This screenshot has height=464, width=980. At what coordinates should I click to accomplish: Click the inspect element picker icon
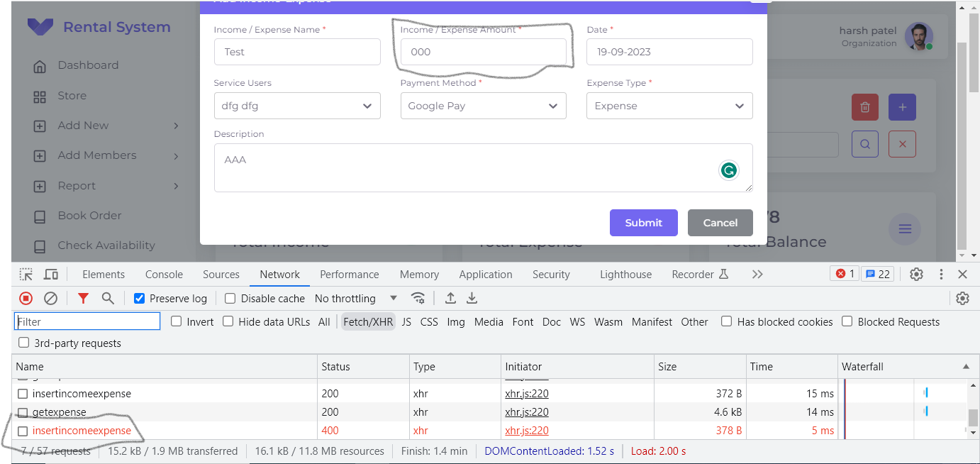click(x=26, y=275)
